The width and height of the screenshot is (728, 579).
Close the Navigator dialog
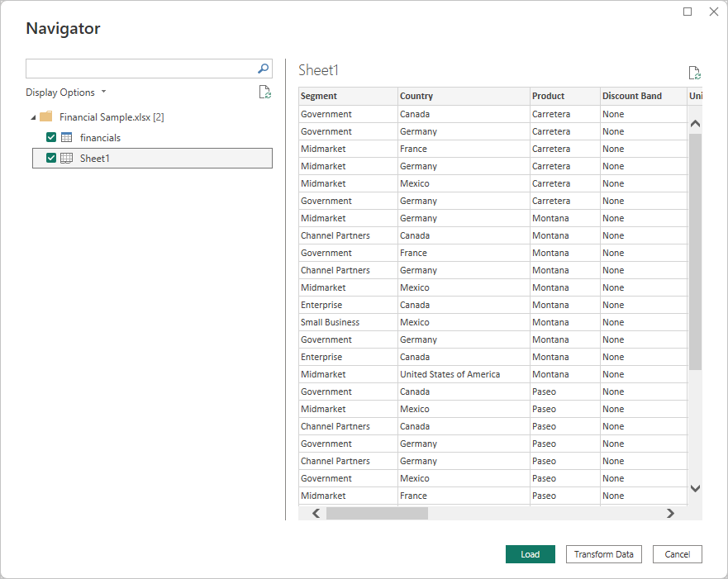coord(714,12)
